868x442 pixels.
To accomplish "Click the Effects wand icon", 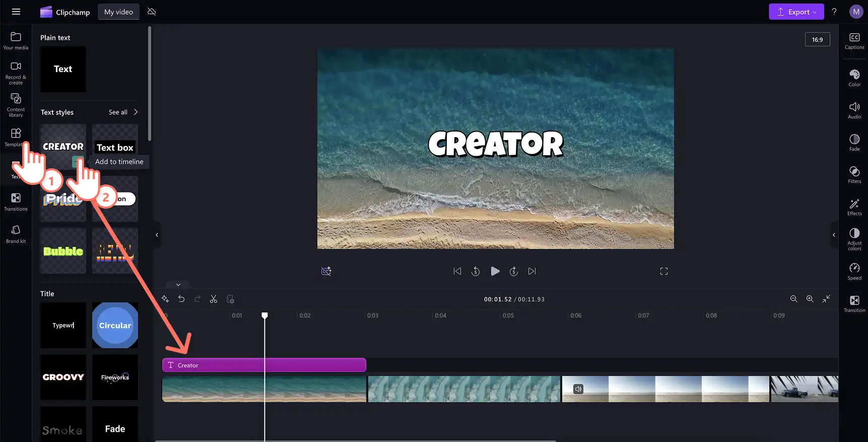I will pyautogui.click(x=854, y=207).
